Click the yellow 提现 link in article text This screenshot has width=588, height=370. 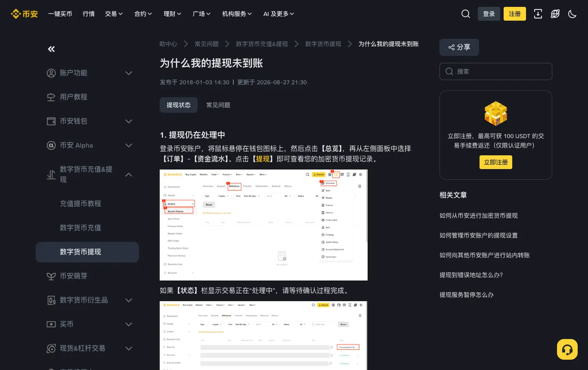(x=262, y=159)
